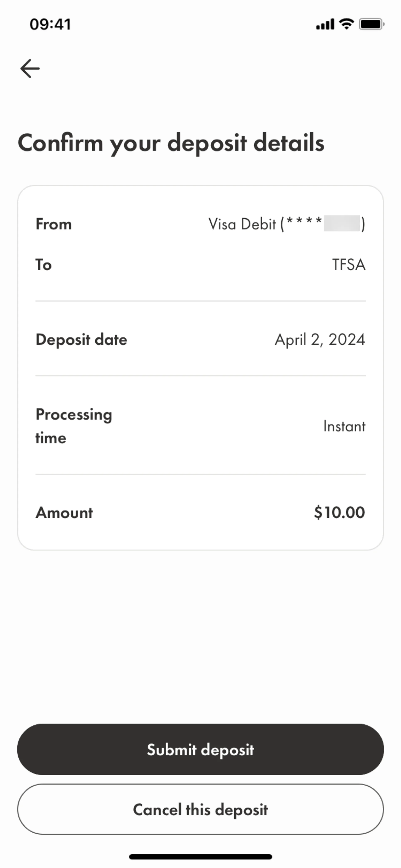Tap the battery indicator icon

click(x=371, y=24)
